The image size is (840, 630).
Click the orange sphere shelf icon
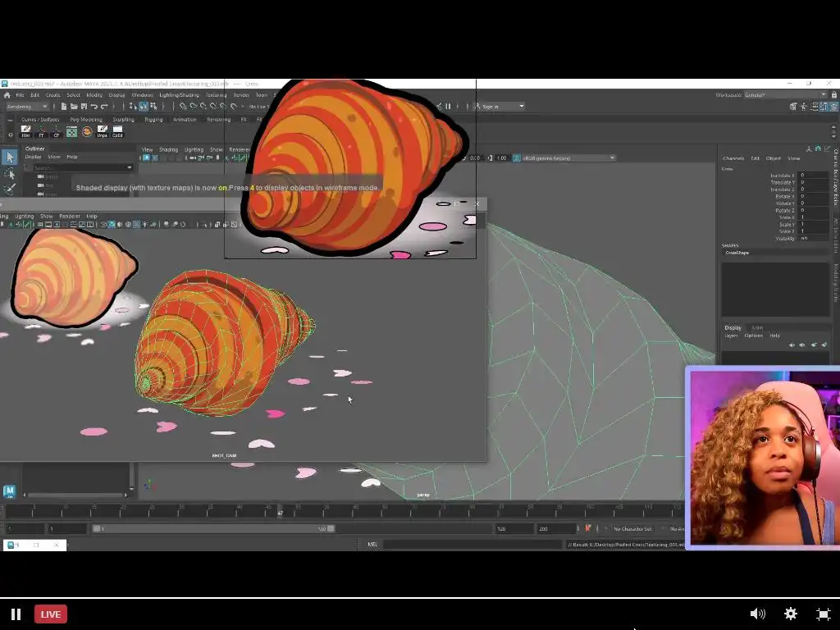pos(87,131)
